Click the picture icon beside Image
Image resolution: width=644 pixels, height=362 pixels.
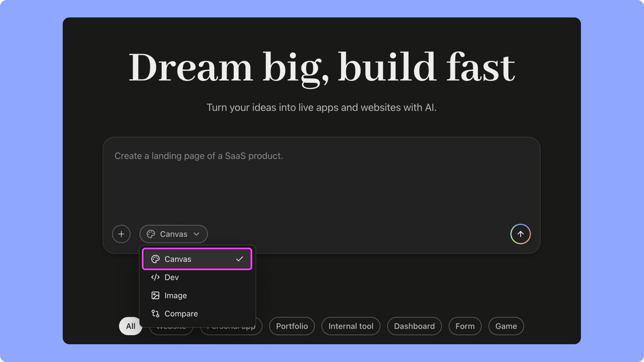click(155, 295)
